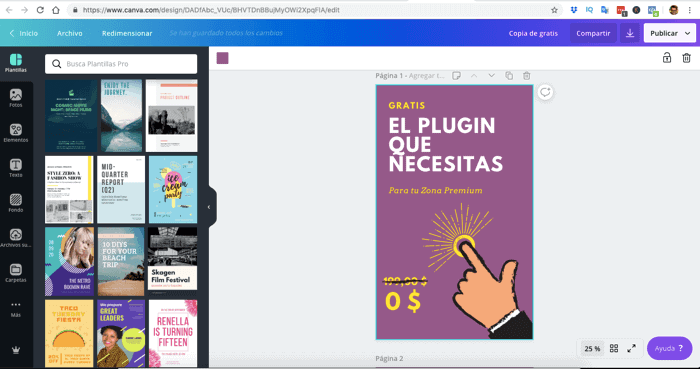700x369 pixels.
Task: Click the Compartir button
Action: point(593,33)
